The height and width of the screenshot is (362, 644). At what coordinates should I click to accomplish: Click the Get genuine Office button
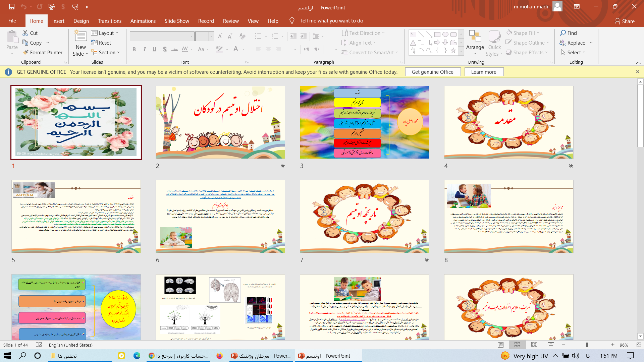(x=432, y=72)
